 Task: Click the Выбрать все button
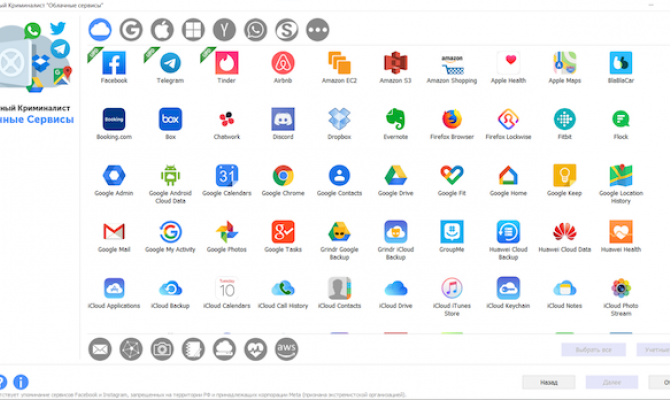click(594, 350)
